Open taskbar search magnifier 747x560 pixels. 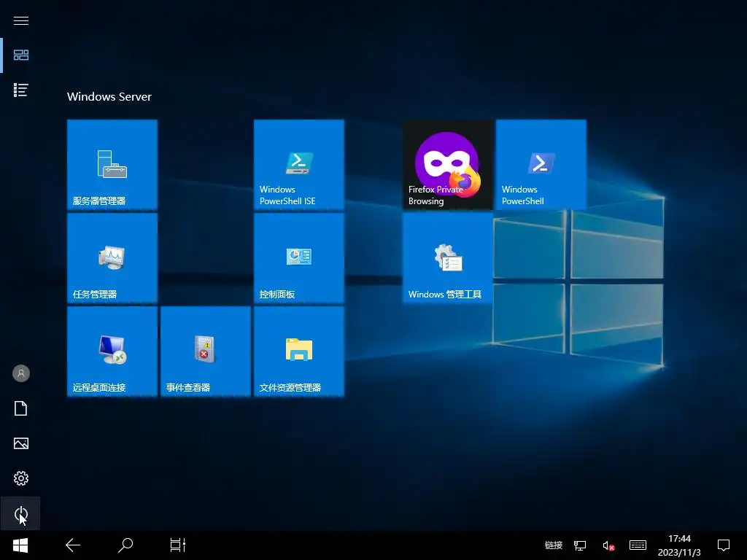click(x=125, y=545)
